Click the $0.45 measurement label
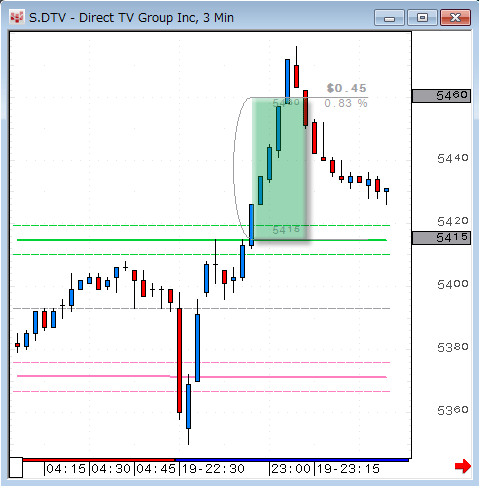Viewport: 479px width, 486px height. coord(347,88)
